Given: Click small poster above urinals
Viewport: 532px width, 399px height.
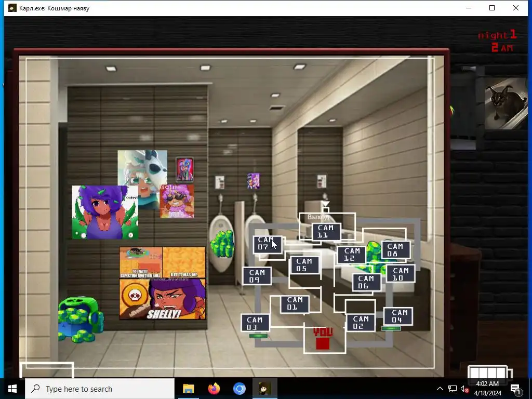Looking at the screenshot, I should (x=254, y=181).
